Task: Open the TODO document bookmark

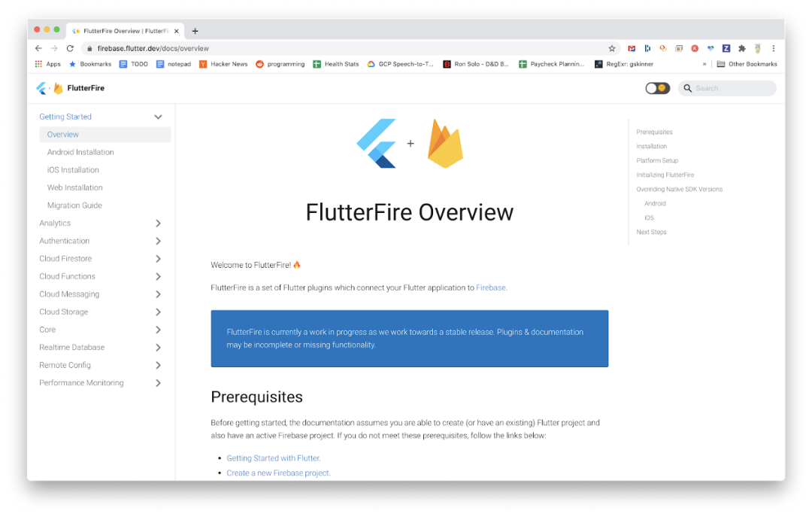Action: [133, 64]
